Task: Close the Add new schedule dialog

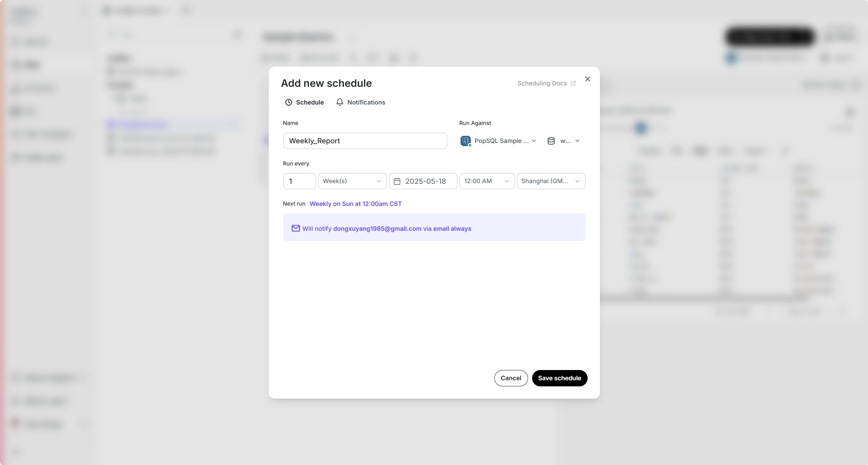Action: point(587,79)
